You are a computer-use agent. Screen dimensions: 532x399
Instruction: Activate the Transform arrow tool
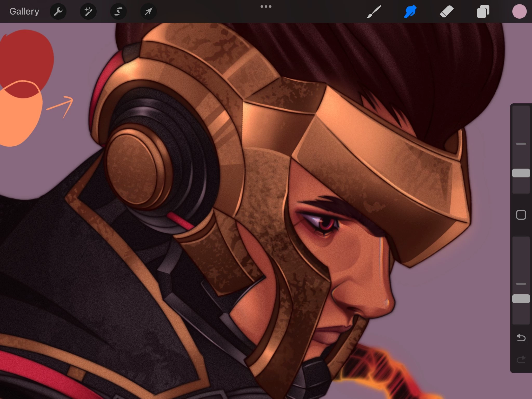click(148, 11)
